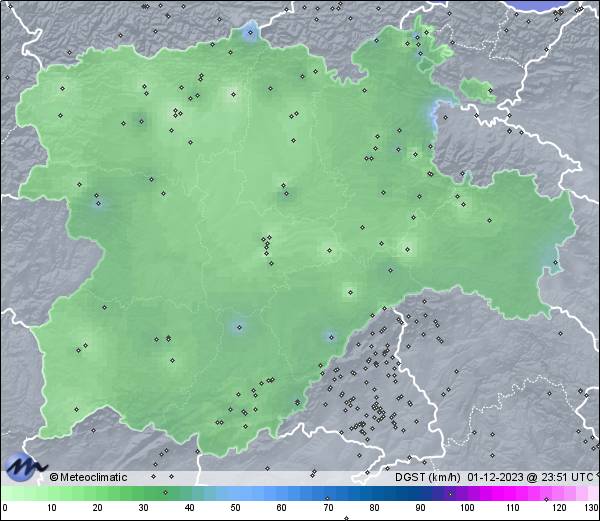Click scale label 30
The image size is (600, 521).
(x=143, y=508)
